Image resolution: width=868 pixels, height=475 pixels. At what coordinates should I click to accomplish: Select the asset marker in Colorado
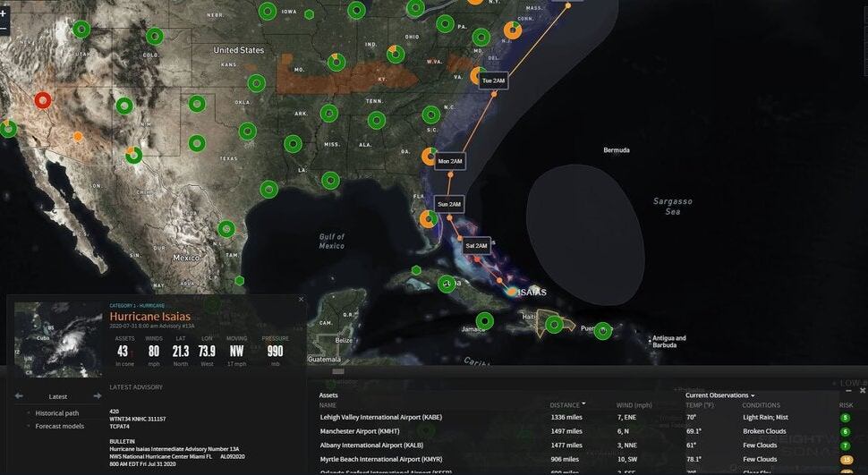(155, 37)
